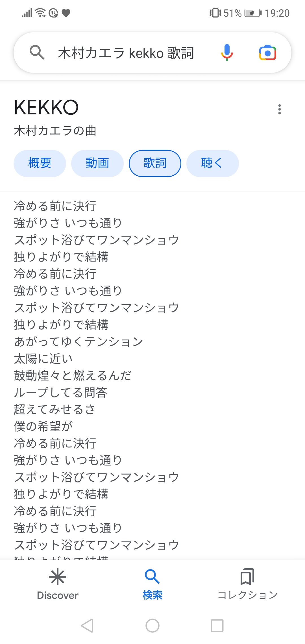Tap the search query text field
The width and height of the screenshot is (305, 644).
[x=126, y=53]
